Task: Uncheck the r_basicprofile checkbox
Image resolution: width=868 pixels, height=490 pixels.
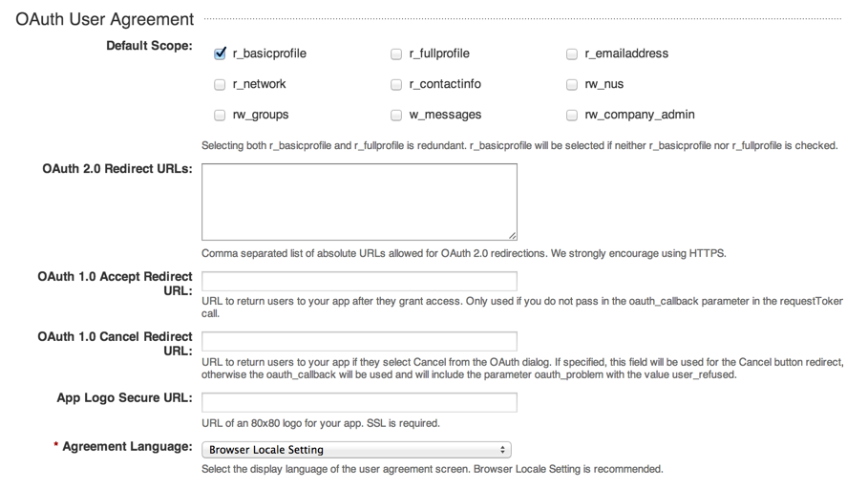Action: point(221,53)
